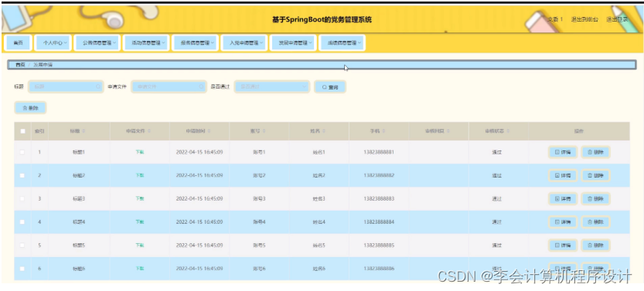Screen dimensions: 644x291
Task: Open 详情 for row 标题3
Action: point(563,199)
